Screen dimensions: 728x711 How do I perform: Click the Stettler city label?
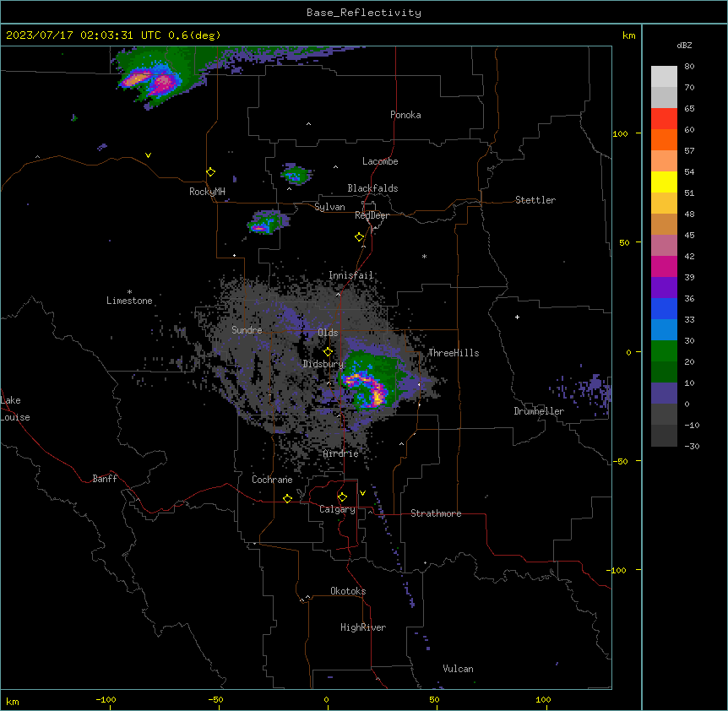point(535,200)
